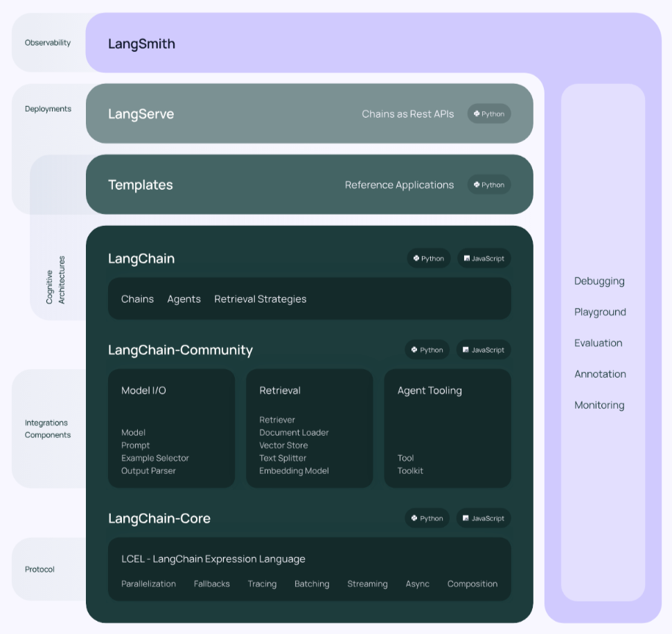This screenshot has width=672, height=634.
Task: Click the JavaScript badge beside LangChain-Core
Action: [484, 518]
